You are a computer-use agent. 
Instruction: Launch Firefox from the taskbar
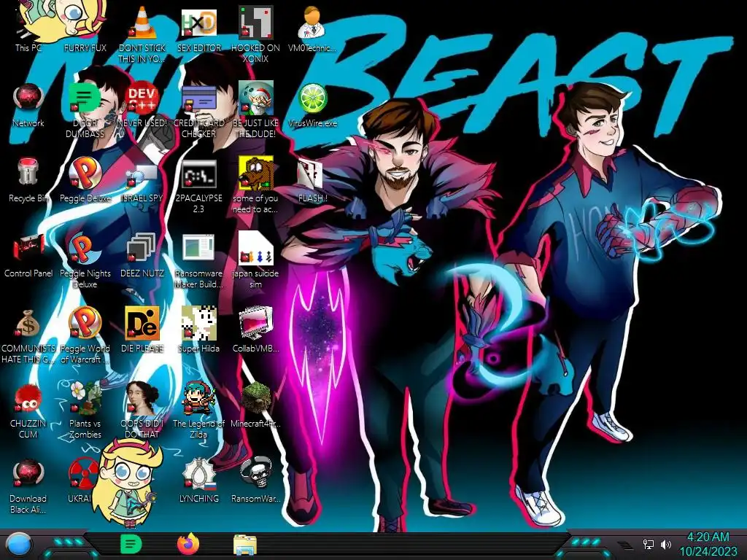point(188,544)
